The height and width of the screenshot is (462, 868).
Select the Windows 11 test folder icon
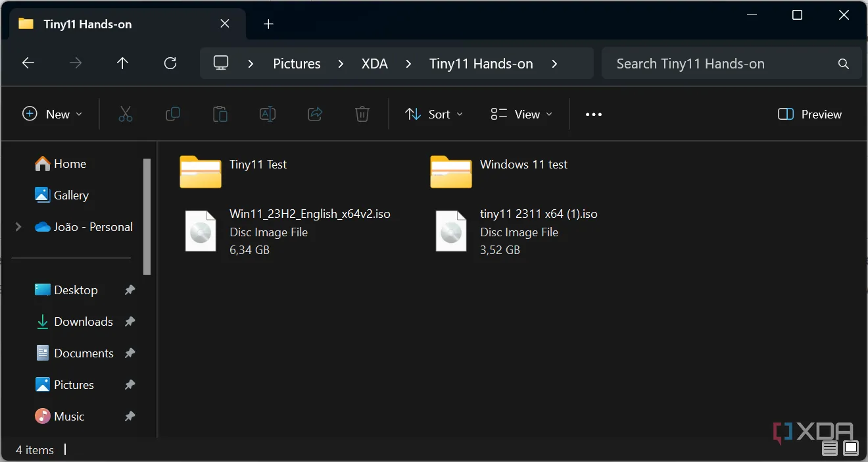pos(451,172)
